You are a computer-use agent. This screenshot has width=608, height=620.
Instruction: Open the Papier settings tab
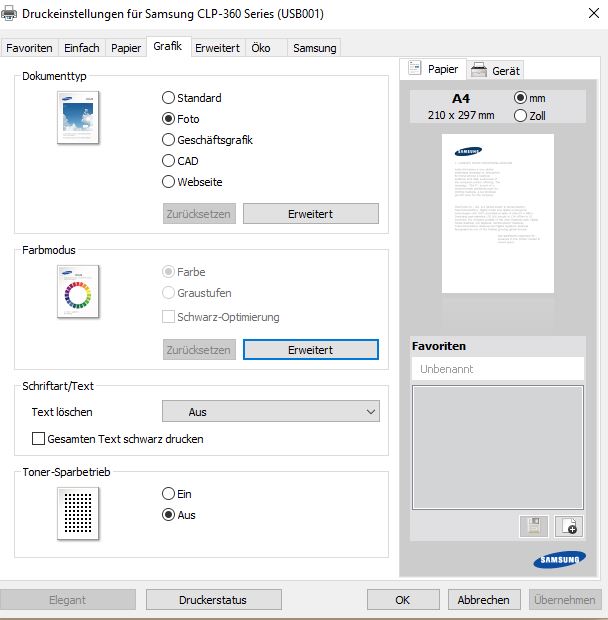point(126,48)
